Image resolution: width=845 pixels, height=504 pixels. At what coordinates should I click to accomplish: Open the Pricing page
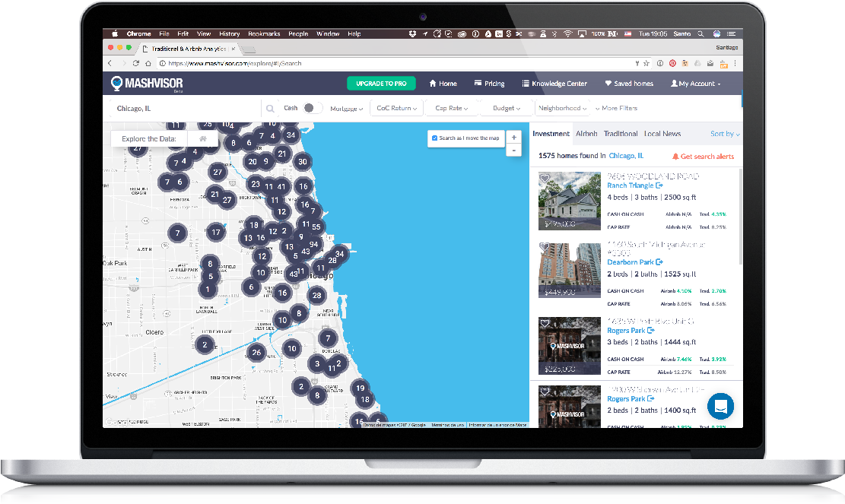coord(489,84)
